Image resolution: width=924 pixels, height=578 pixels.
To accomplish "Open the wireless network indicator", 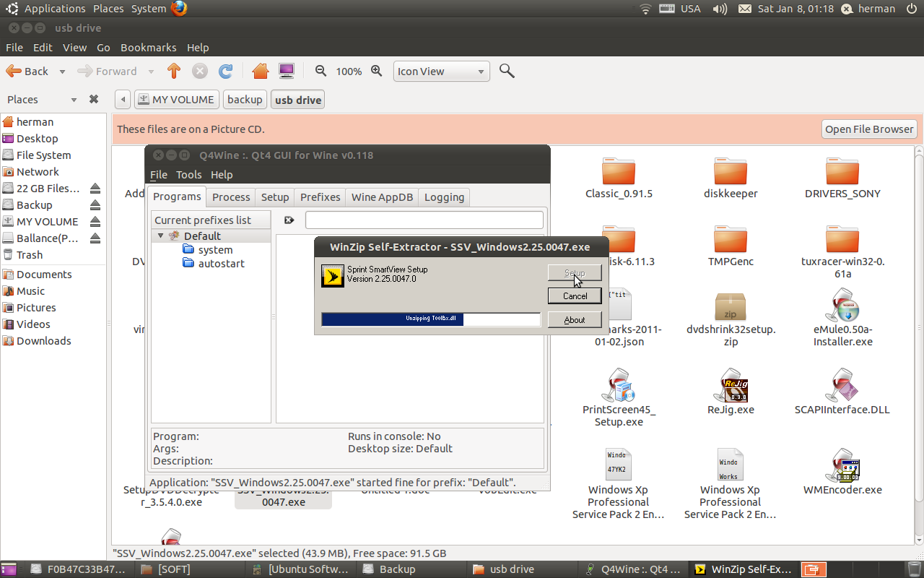I will pos(645,9).
